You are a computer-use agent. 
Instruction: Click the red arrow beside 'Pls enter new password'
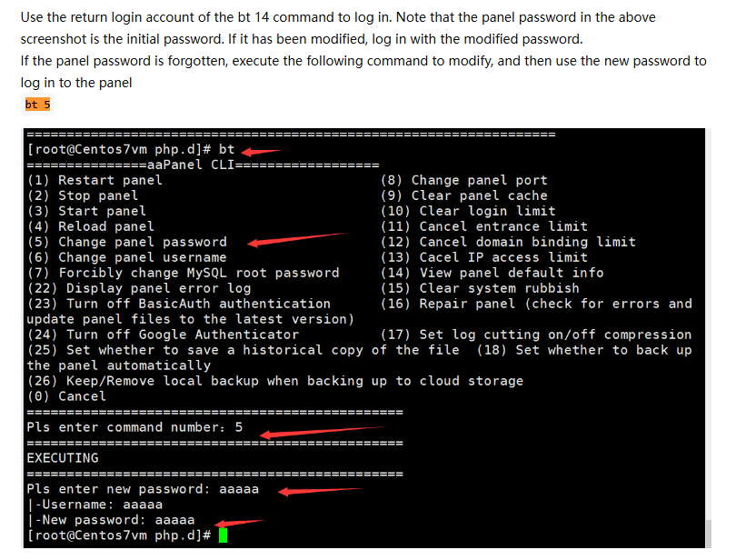(x=319, y=491)
